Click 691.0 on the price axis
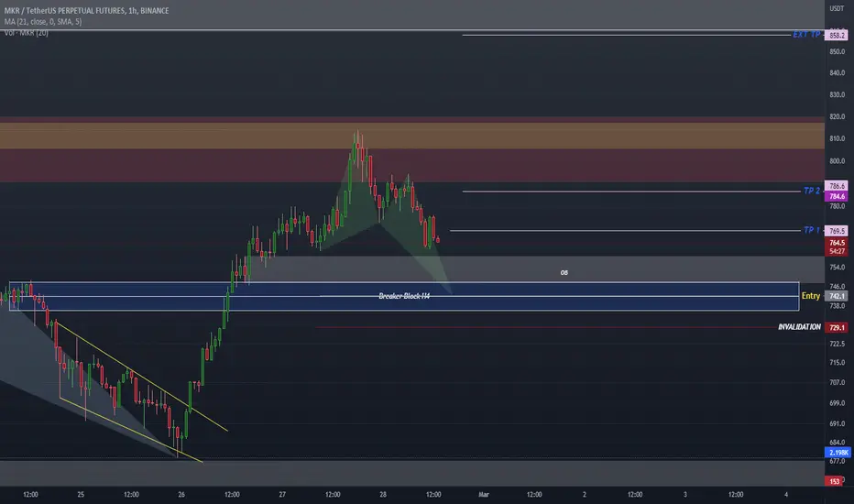 [838, 423]
